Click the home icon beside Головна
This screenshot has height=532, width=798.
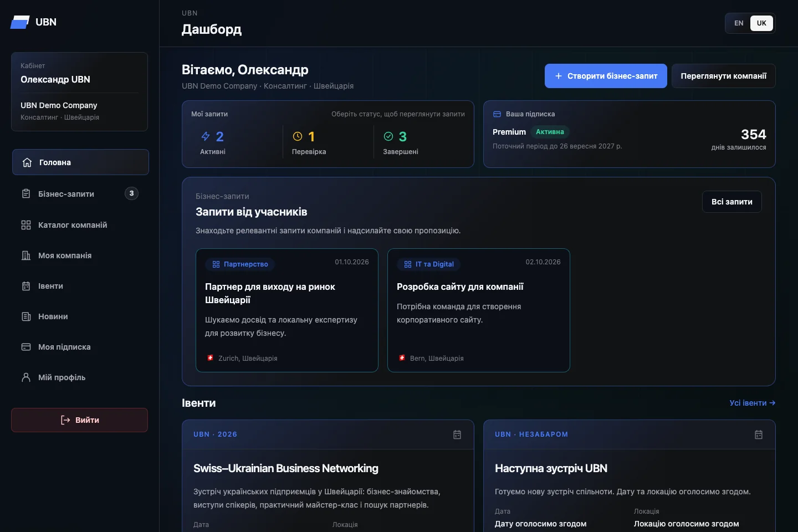[27, 162]
